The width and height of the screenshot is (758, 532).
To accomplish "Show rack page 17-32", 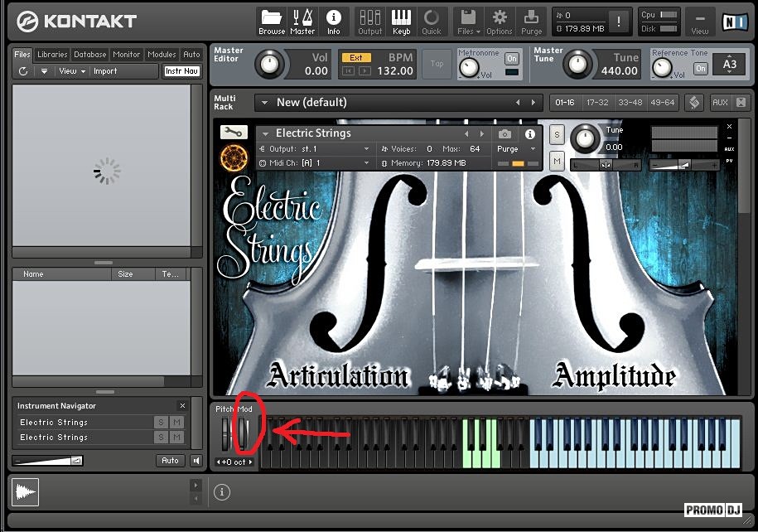I will (597, 103).
